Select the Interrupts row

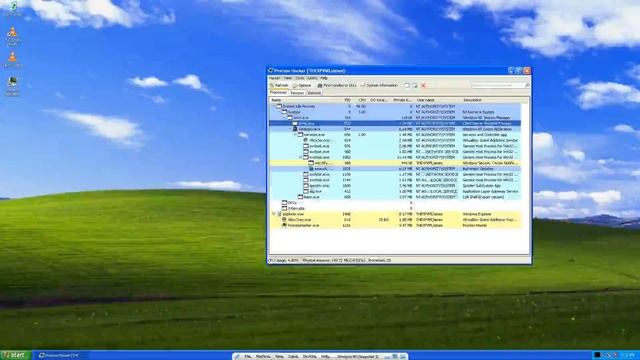395,208
